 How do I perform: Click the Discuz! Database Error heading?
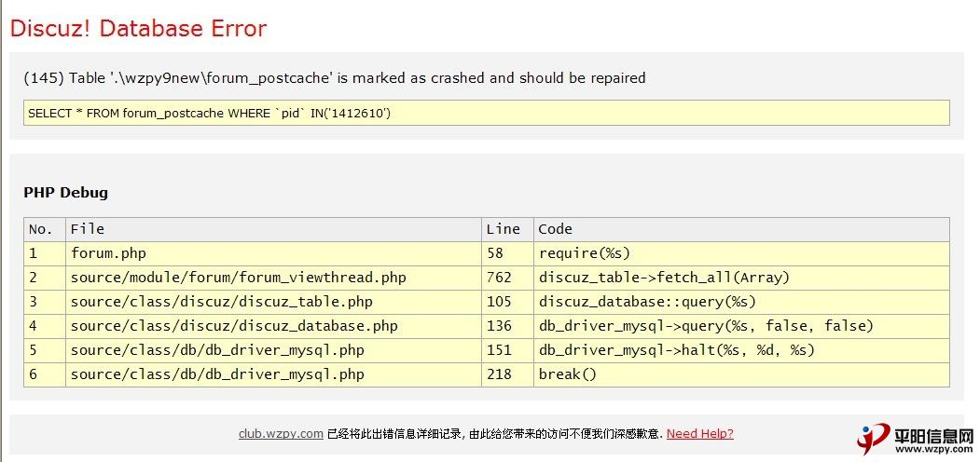pyautogui.click(x=139, y=29)
